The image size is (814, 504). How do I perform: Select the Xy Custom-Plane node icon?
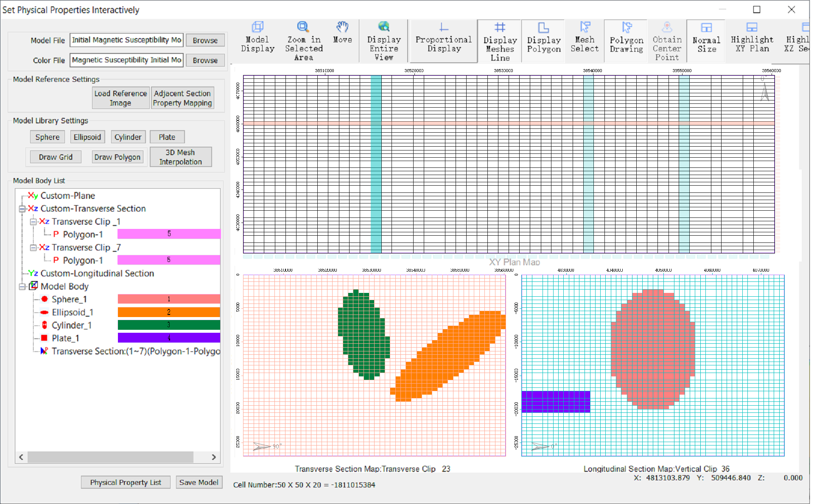point(33,195)
